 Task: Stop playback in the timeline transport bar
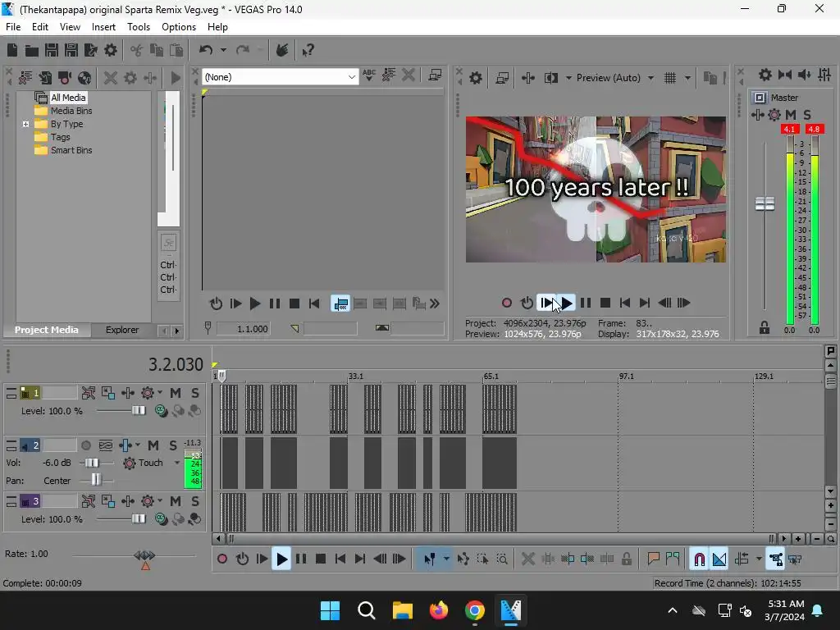(321, 559)
